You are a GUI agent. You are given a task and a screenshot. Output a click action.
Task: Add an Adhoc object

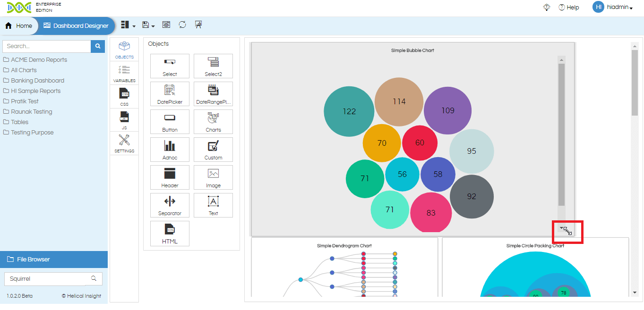(170, 150)
